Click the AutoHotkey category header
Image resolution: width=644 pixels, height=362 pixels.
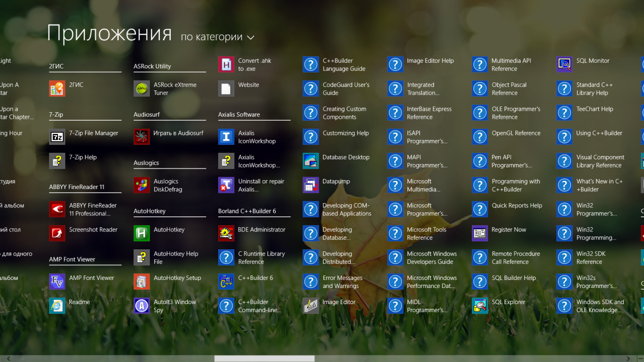point(149,211)
